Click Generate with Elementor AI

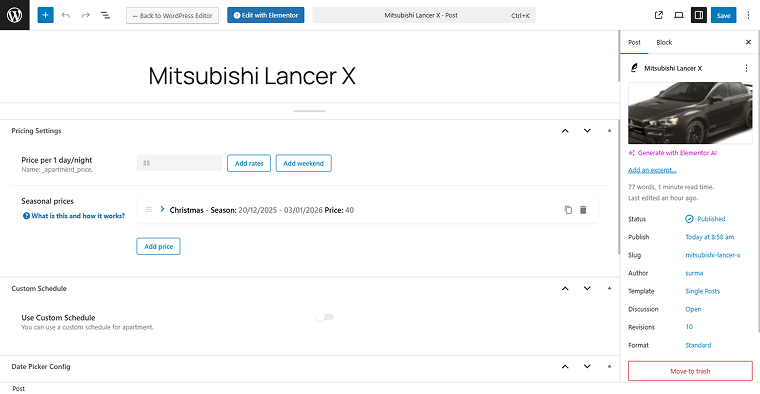tap(672, 153)
